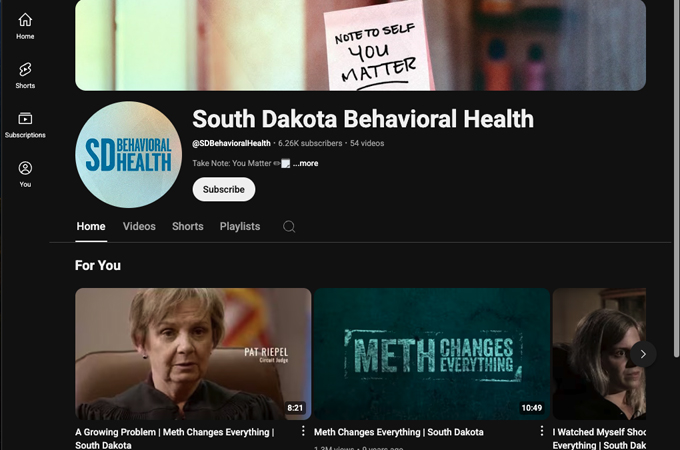Show next For You videos arrow
The image size is (680, 450).
643,354
